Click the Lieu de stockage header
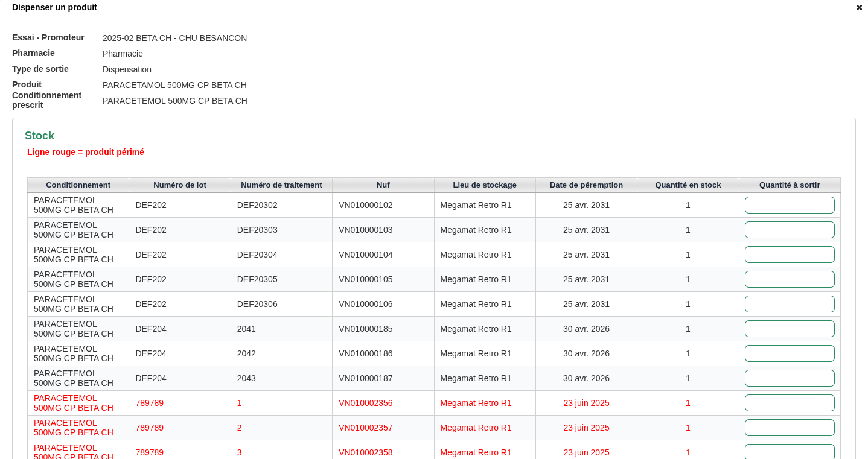The height and width of the screenshot is (459, 868). point(485,185)
